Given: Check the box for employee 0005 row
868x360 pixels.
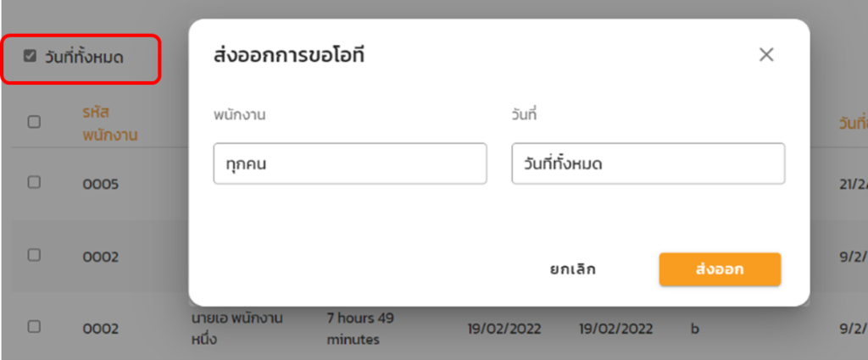Looking at the screenshot, I should 34,182.
